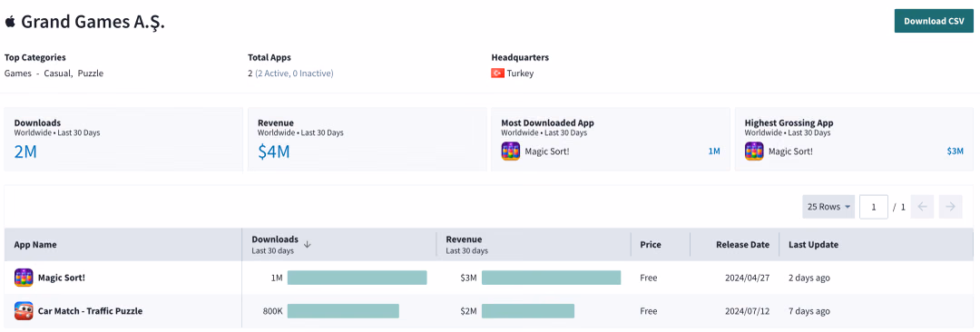This screenshot has height=332, width=980.
Task: Open Car Match - Traffic Puzzle name link
Action: pyautogui.click(x=90, y=311)
